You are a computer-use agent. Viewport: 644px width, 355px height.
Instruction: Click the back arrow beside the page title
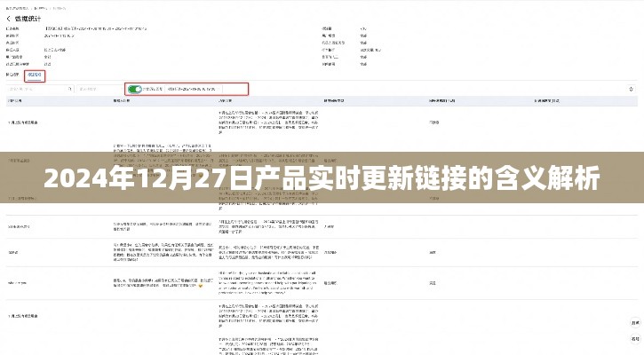click(x=8, y=16)
